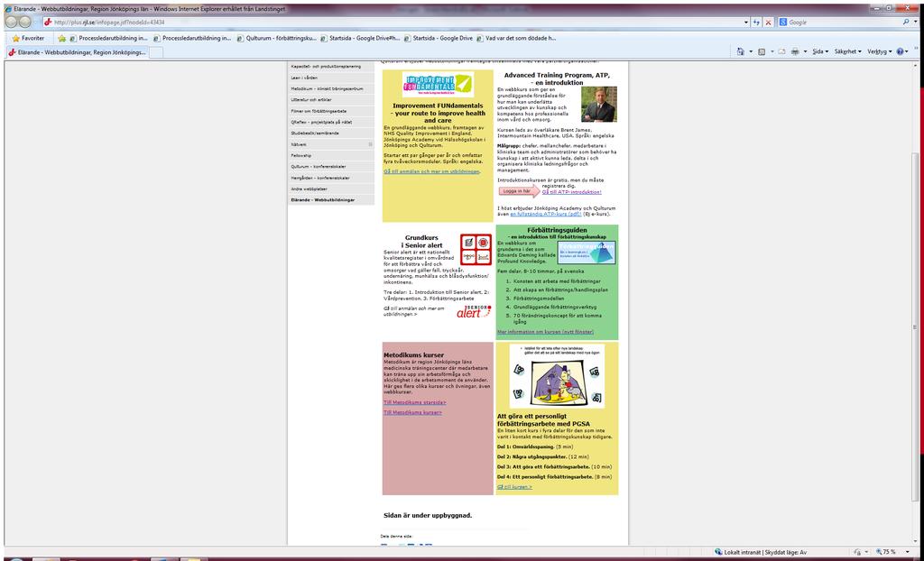Open the address bar history dropdown arrow

(x=746, y=23)
